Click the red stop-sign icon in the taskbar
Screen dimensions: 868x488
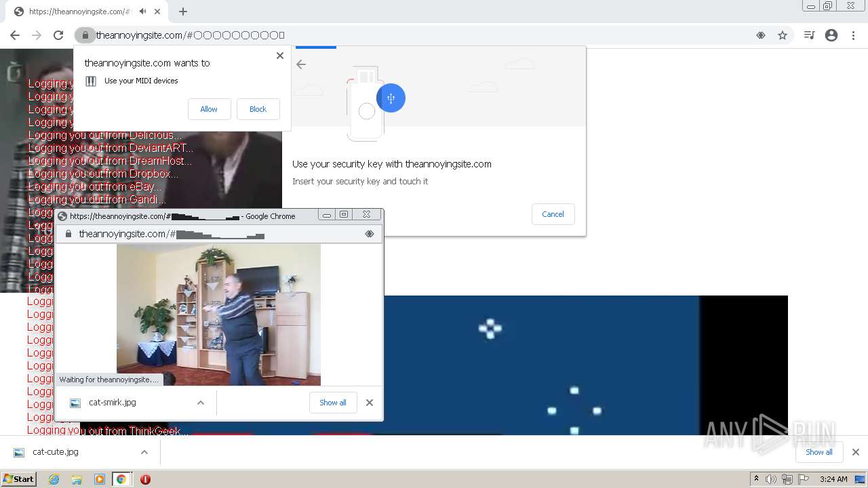[145, 479]
